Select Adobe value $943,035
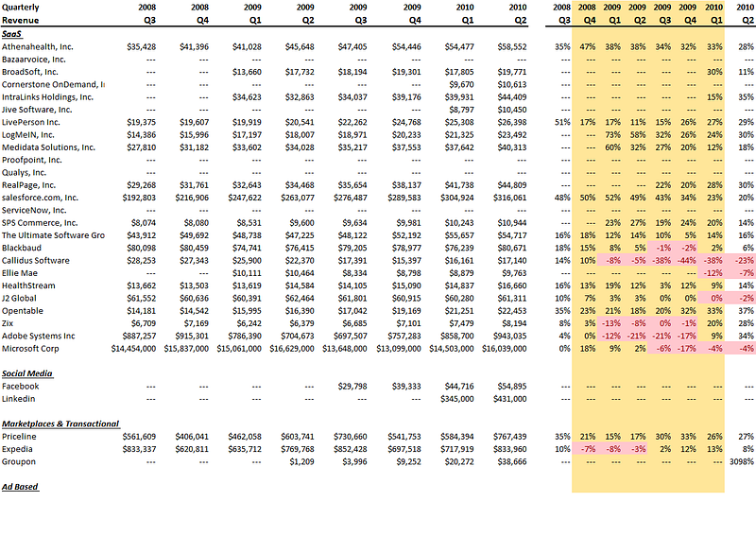Screen dimensions: 756x553 coord(510,336)
